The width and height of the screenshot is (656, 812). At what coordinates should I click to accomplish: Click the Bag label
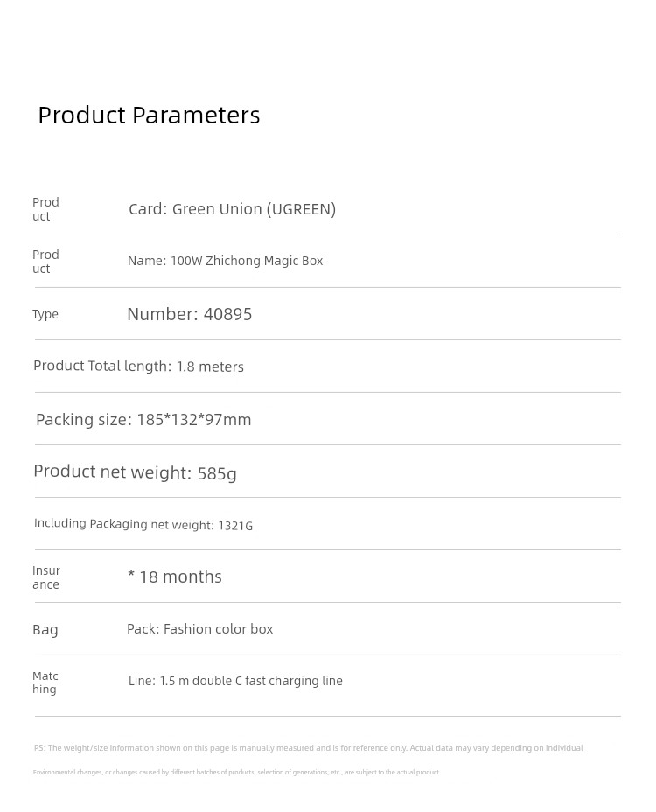tap(45, 630)
